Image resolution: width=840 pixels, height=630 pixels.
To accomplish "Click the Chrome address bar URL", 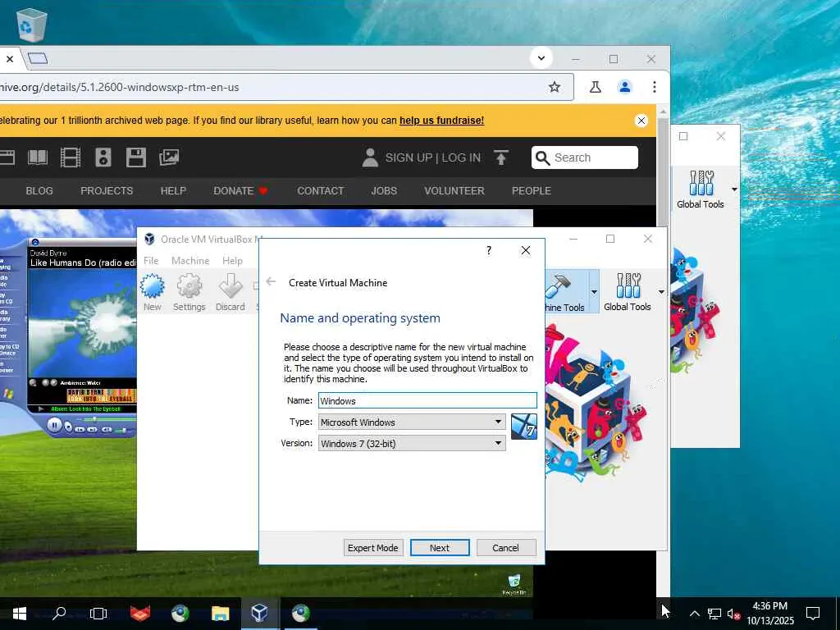I will click(x=120, y=87).
